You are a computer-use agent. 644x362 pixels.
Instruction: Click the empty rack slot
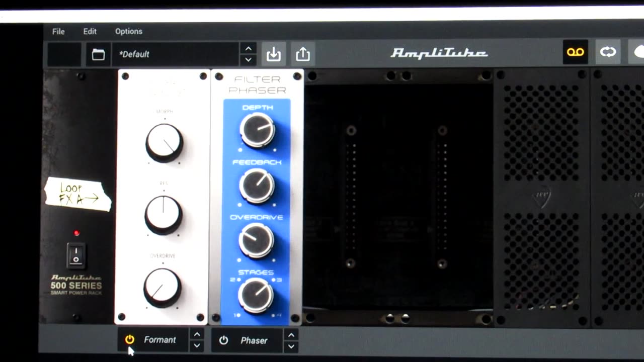point(398,197)
